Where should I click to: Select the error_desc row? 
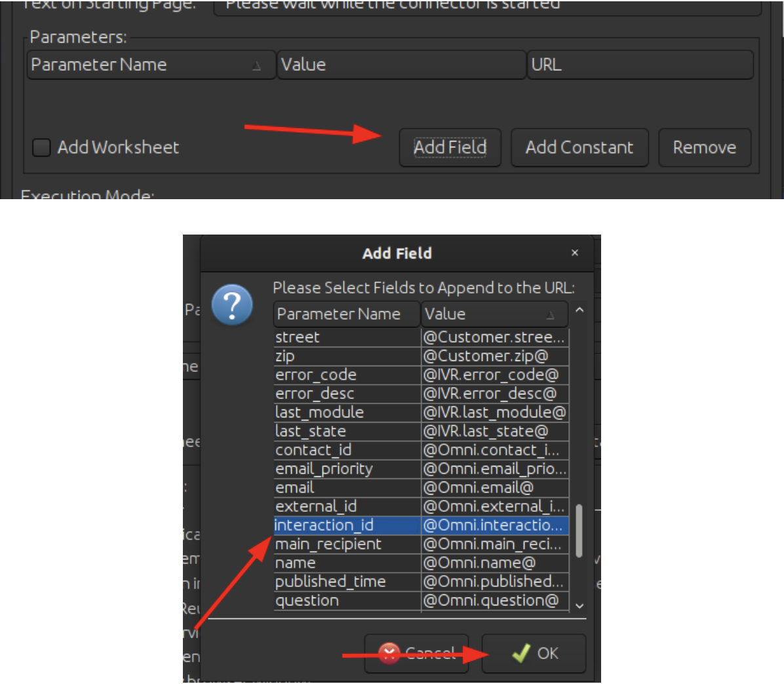[x=421, y=394]
